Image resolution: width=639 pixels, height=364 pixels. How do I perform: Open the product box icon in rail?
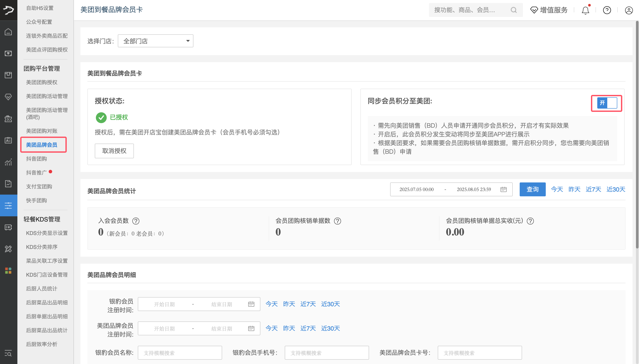(x=8, y=75)
